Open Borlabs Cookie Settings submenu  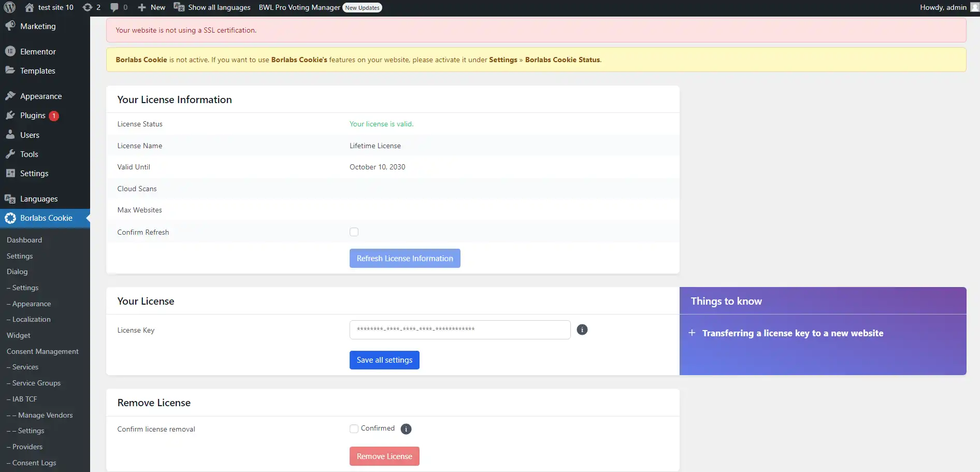(x=20, y=256)
